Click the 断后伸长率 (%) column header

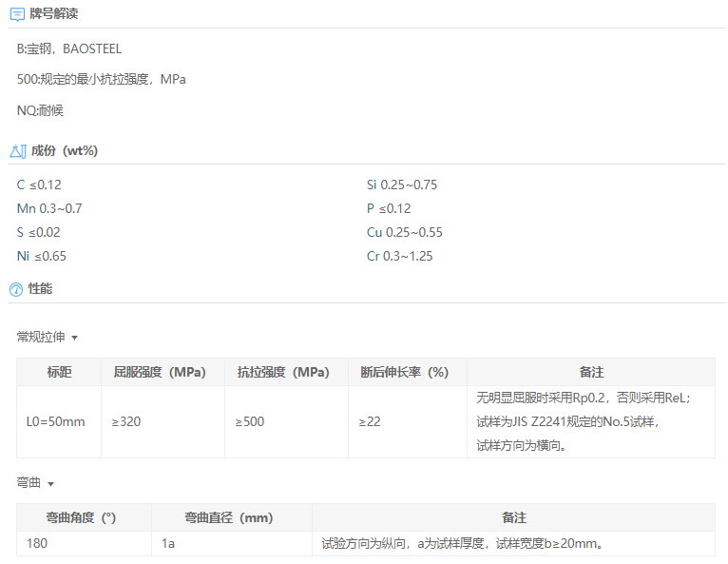click(x=408, y=372)
